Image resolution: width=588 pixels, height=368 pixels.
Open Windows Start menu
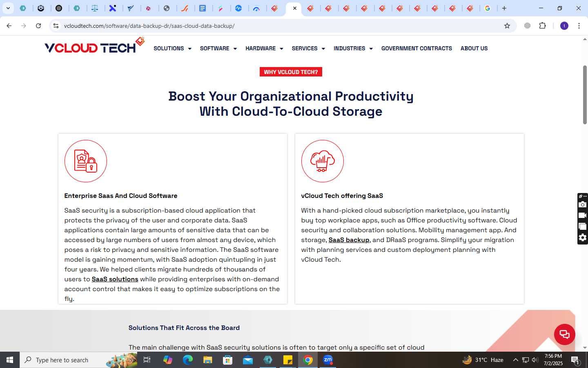point(10,360)
